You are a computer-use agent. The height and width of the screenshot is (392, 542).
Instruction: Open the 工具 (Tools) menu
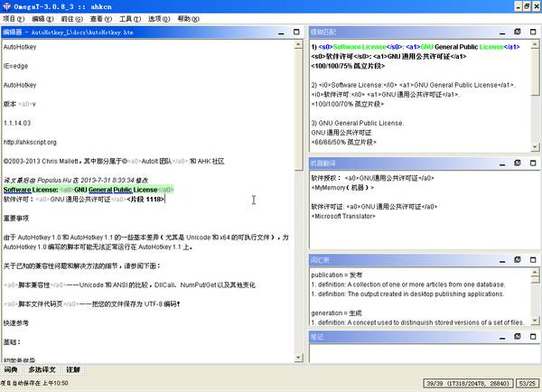click(130, 19)
